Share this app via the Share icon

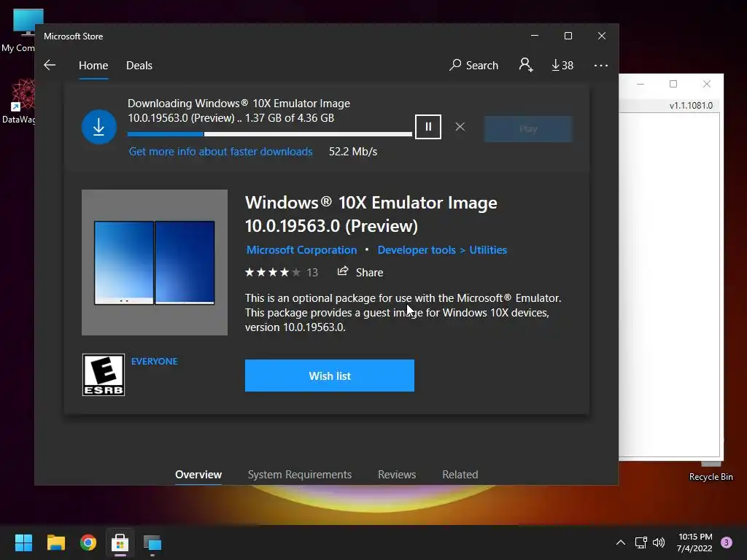click(360, 272)
